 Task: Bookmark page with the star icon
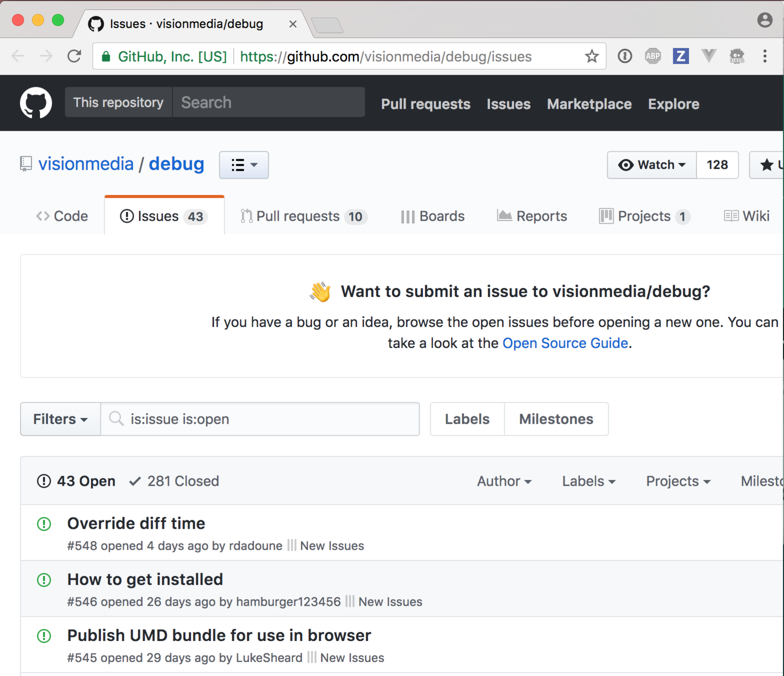click(592, 56)
